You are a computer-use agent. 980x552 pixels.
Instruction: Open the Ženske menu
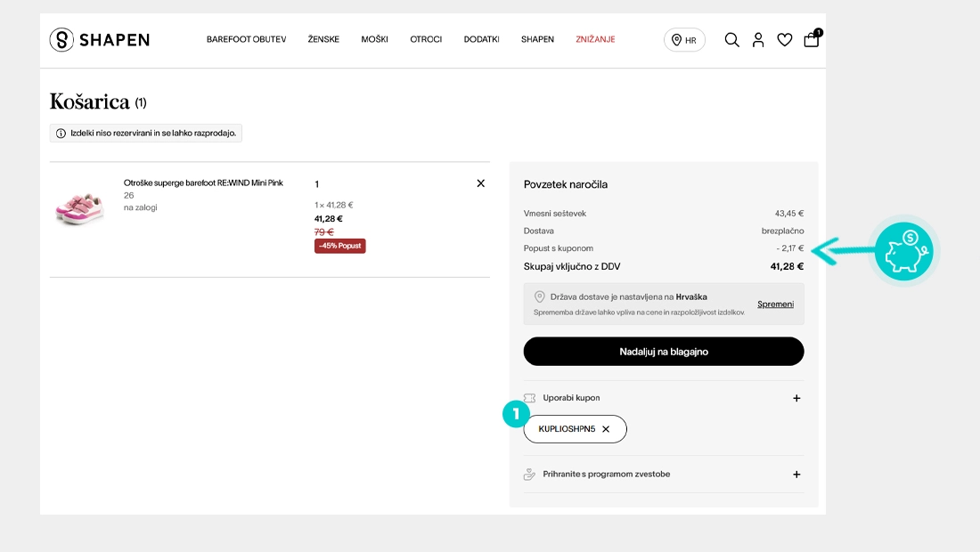coord(323,39)
